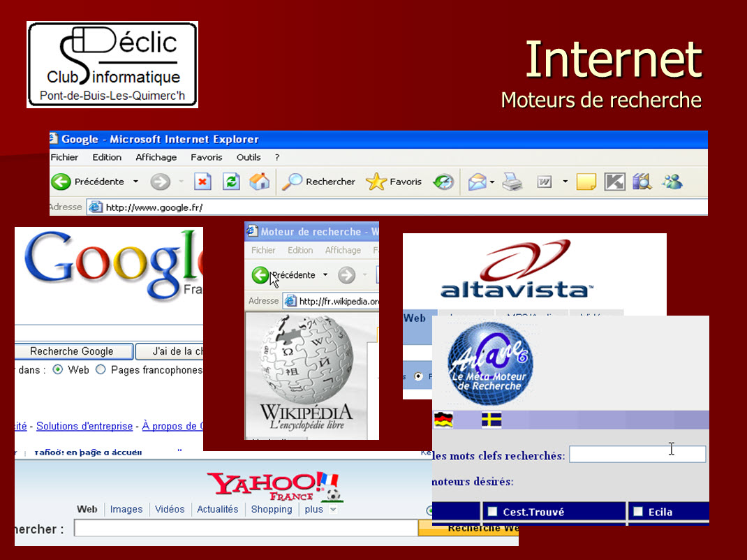Open the Outils menu
747x560 pixels.
coord(249,157)
